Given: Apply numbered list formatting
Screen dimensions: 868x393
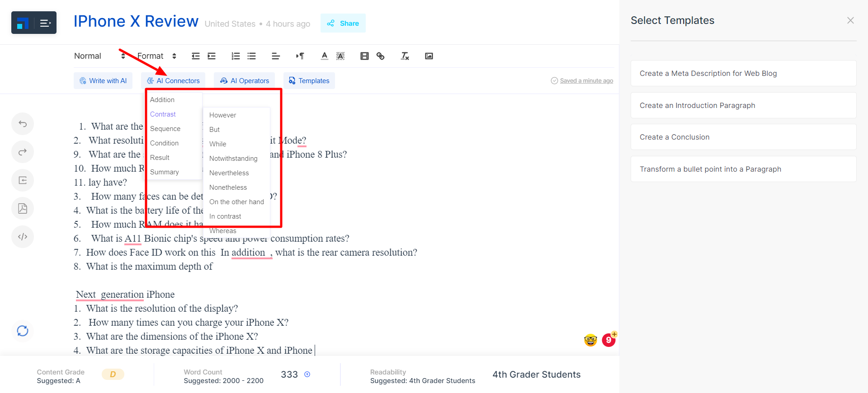Looking at the screenshot, I should (x=236, y=56).
